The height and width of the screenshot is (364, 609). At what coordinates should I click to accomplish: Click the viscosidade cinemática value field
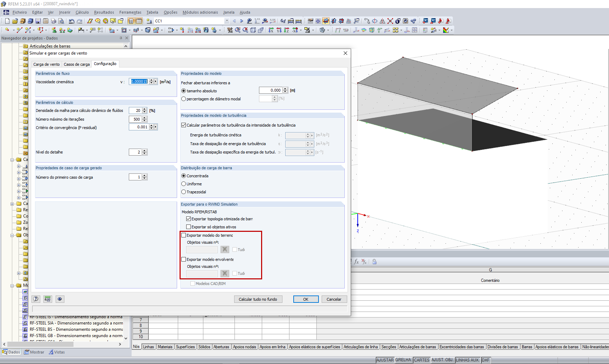coord(139,81)
